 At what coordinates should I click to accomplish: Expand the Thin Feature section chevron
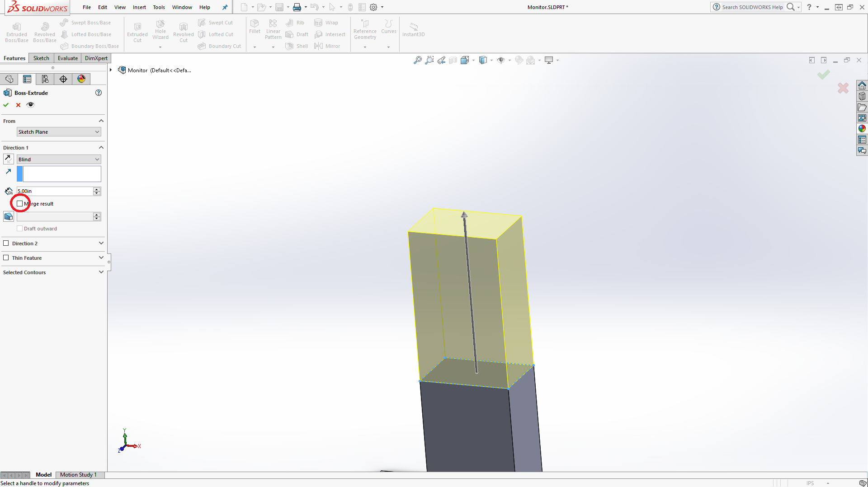coord(101,258)
